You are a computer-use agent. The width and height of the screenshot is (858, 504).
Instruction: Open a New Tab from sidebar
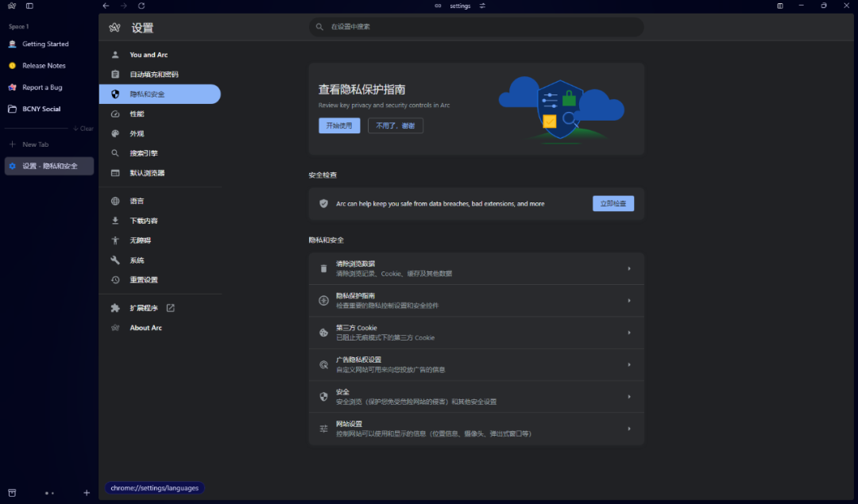(x=49, y=144)
